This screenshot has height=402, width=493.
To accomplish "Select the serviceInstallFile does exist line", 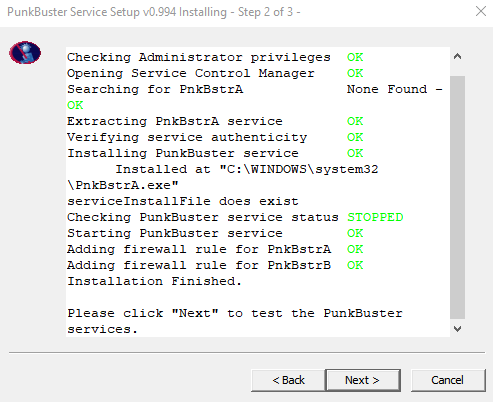I will click(x=183, y=201).
